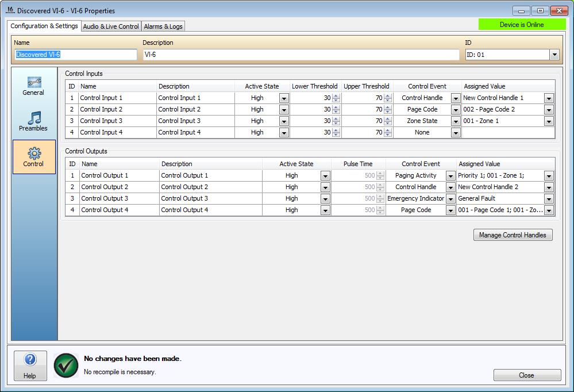The height and width of the screenshot is (392, 574).
Task: Click the Close button
Action: (x=527, y=375)
